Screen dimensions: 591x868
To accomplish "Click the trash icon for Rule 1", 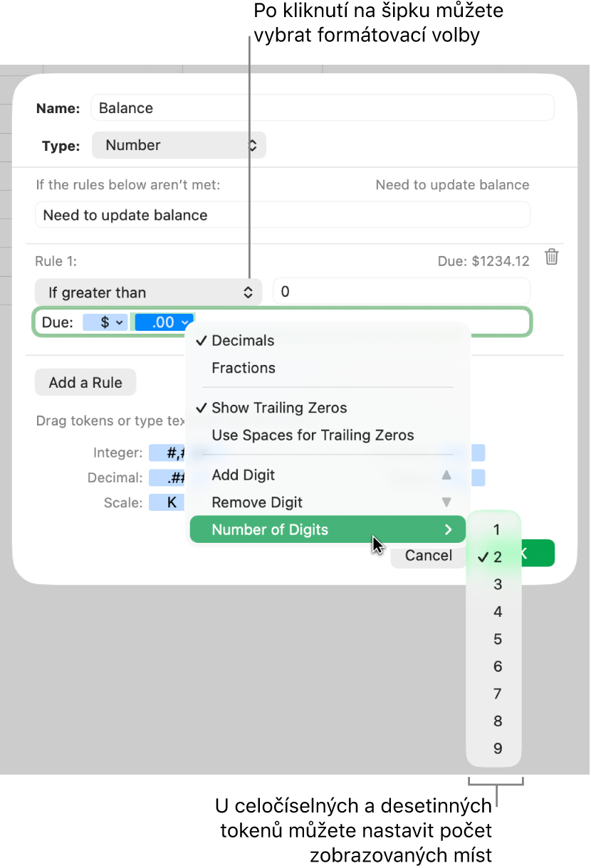I will (x=551, y=258).
